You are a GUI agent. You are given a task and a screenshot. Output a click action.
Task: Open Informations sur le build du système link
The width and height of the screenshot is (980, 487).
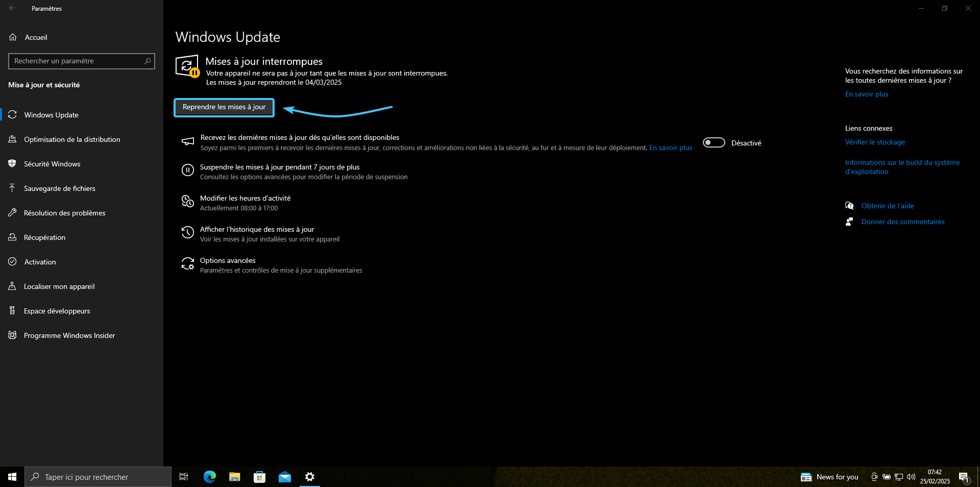coord(902,167)
